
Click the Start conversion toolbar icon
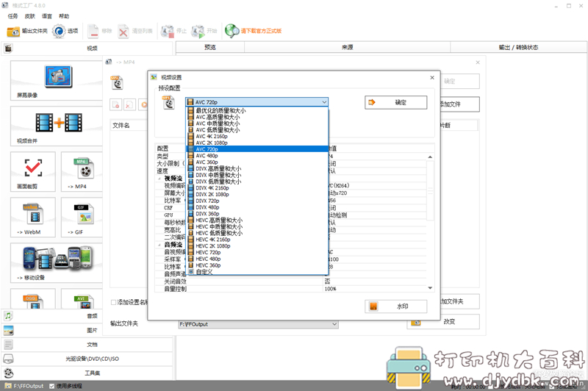point(198,32)
